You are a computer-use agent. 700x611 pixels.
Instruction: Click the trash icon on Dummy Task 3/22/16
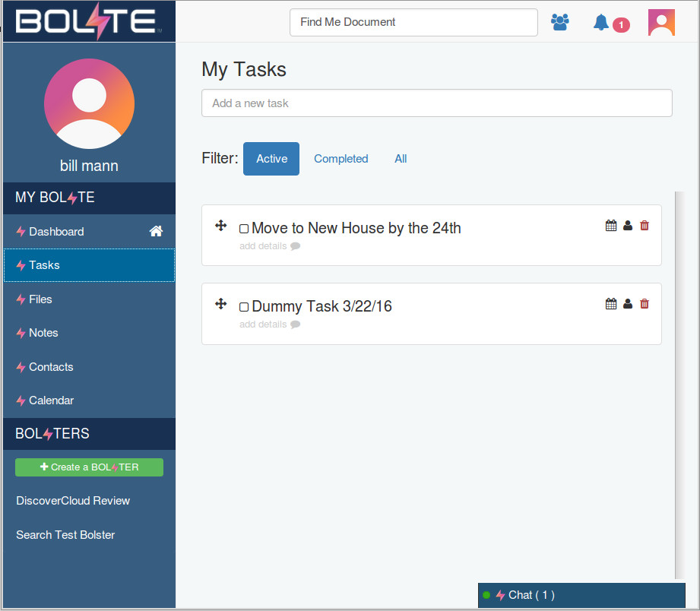pyautogui.click(x=644, y=303)
